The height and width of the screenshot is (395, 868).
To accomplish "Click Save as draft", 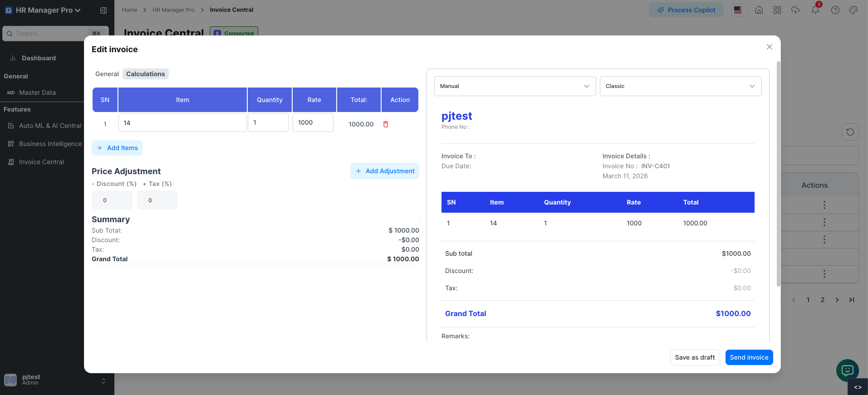I will [695, 357].
